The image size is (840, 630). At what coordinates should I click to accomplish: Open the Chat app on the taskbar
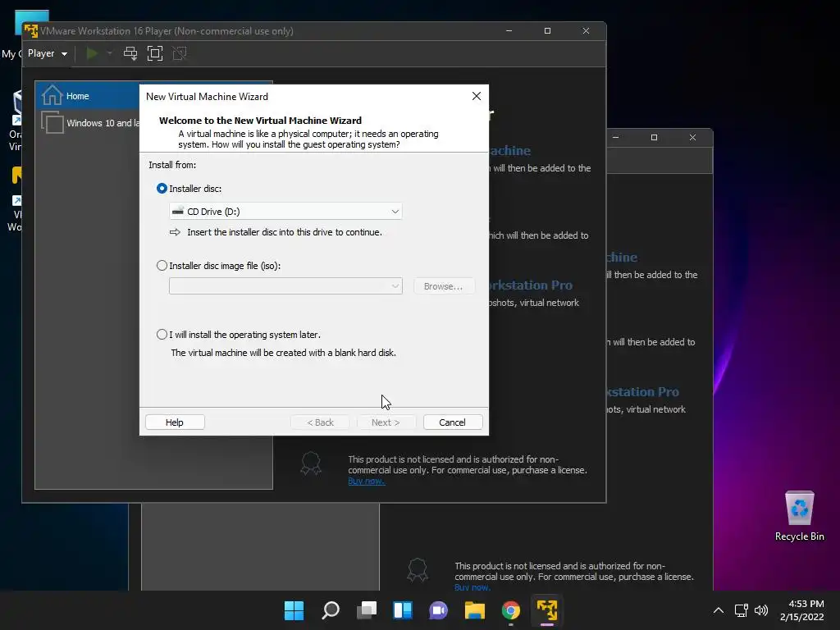point(438,610)
